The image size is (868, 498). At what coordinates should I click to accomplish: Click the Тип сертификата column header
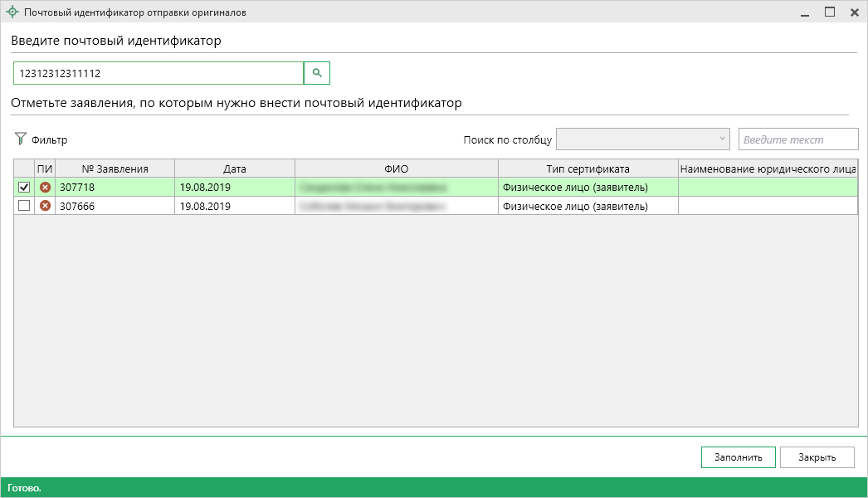point(588,168)
